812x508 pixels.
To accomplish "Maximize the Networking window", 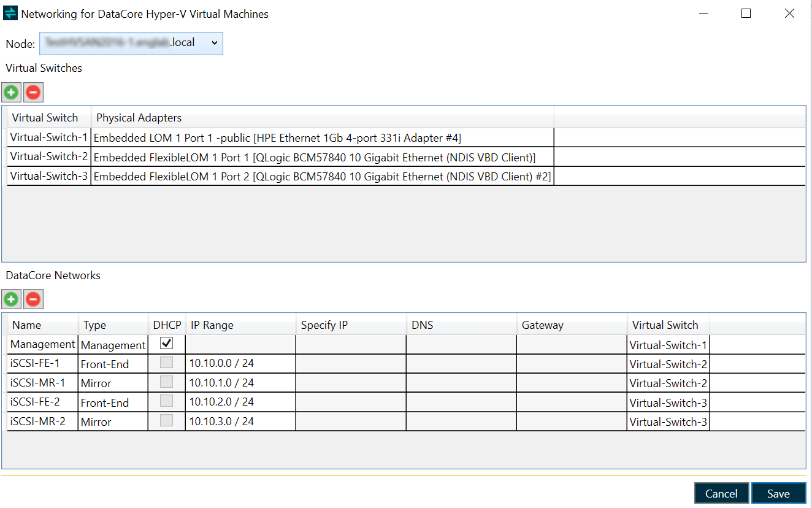I will [746, 13].
